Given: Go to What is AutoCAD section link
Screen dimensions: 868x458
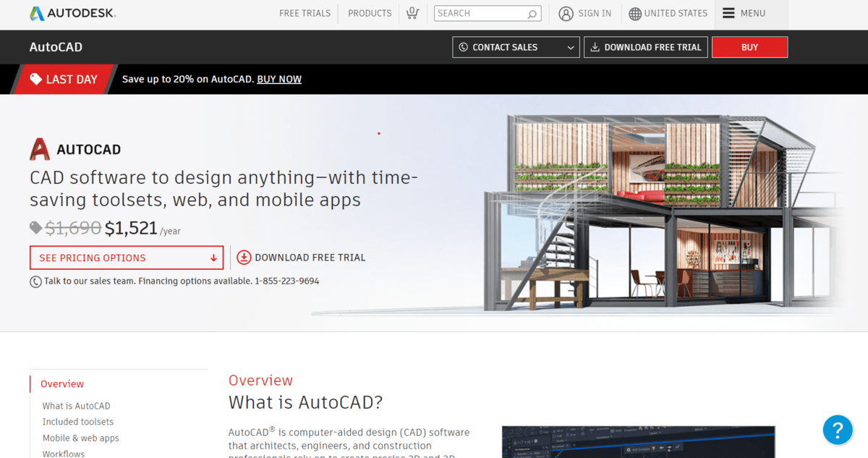Looking at the screenshot, I should [x=76, y=406].
